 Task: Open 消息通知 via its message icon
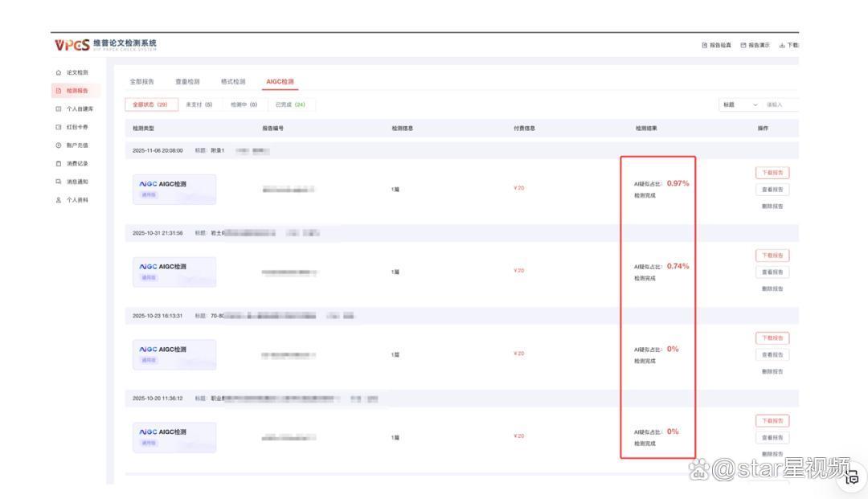coord(58,182)
